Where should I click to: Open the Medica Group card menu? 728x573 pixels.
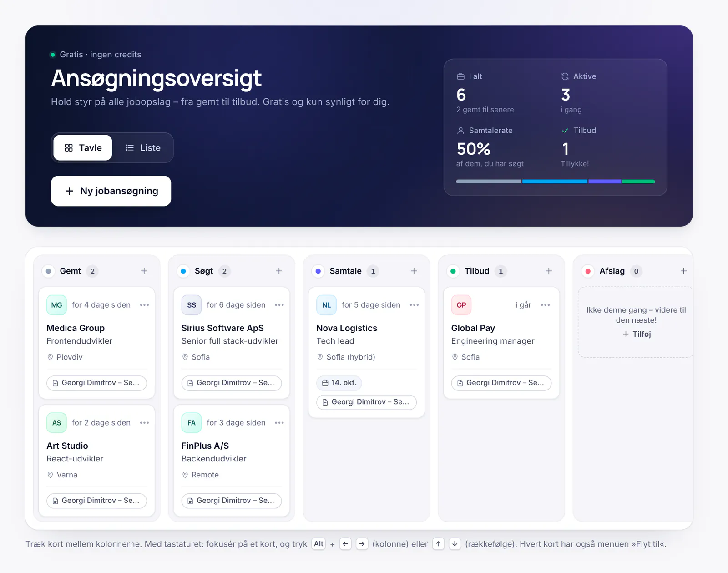(145, 305)
